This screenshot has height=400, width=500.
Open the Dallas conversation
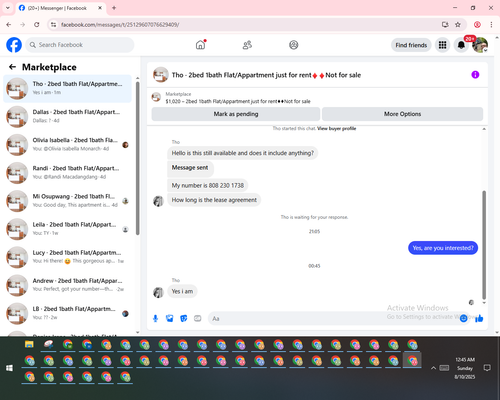(x=67, y=116)
